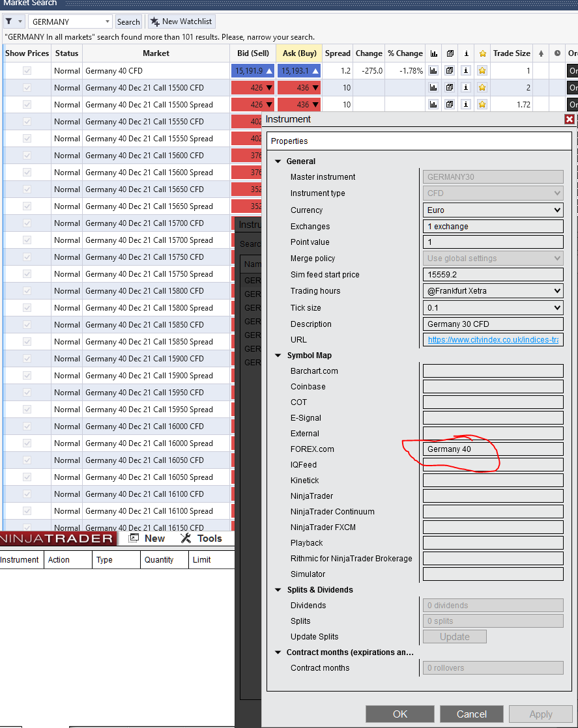Toggle Show Prices for Call 15900 CFD row
The image size is (578, 728).
coord(27,358)
